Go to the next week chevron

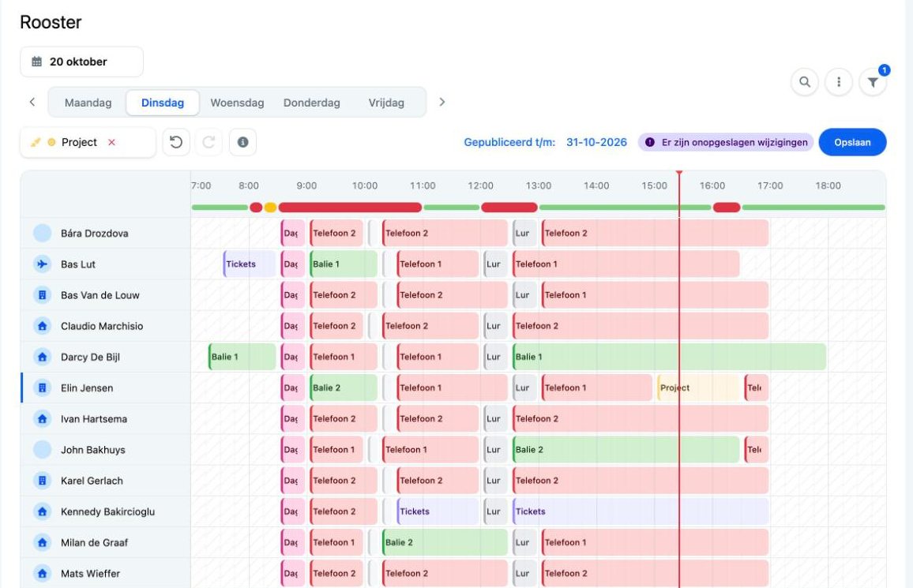tap(442, 103)
